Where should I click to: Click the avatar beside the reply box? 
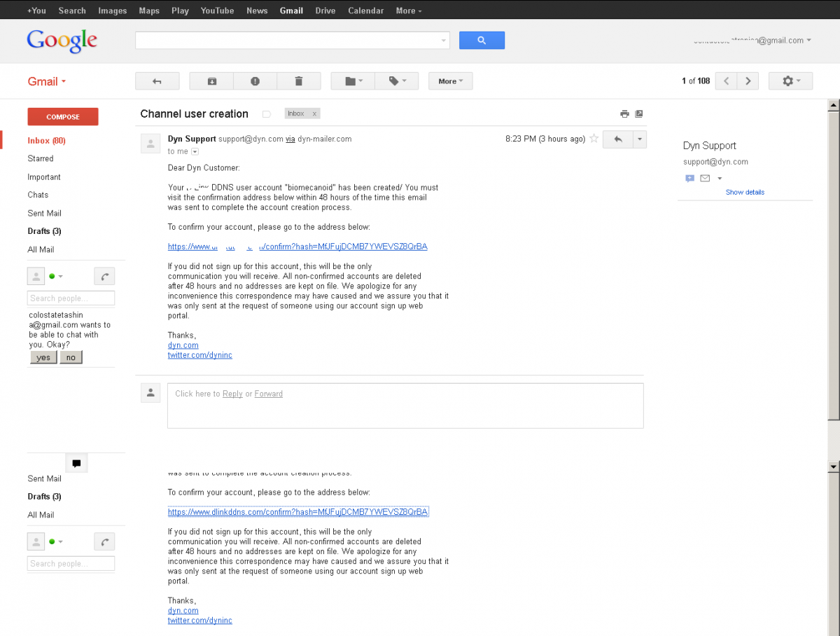coord(150,393)
